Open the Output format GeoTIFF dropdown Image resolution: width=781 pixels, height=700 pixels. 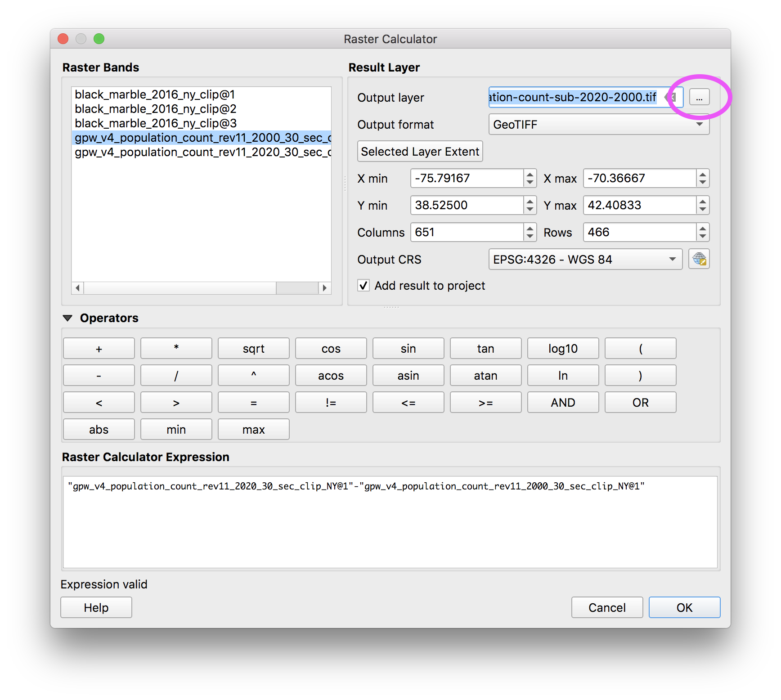[598, 125]
